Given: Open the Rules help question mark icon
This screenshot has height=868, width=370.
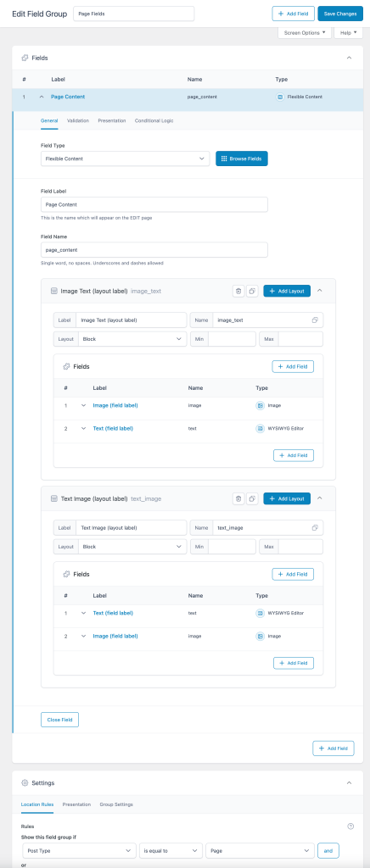Looking at the screenshot, I should click(350, 826).
